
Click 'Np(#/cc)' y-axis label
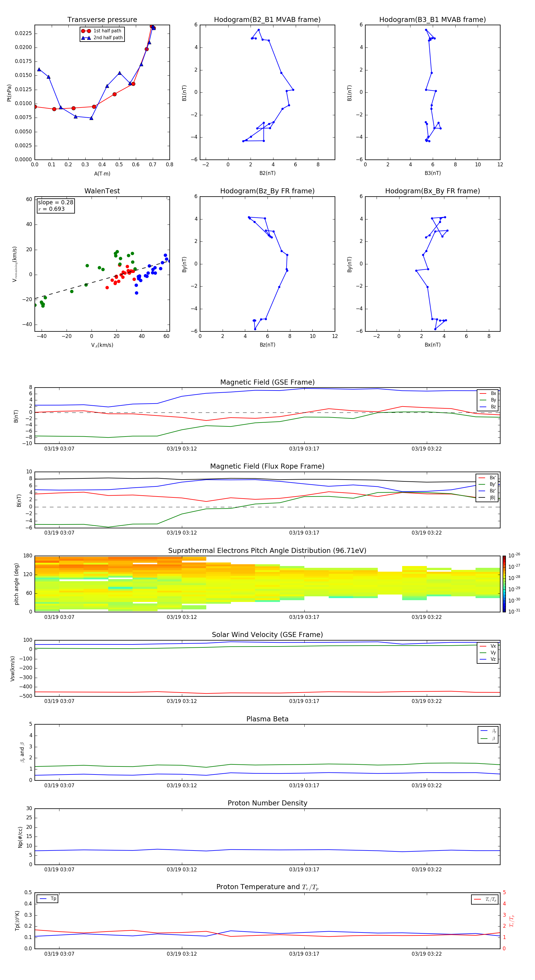click(x=20, y=837)
